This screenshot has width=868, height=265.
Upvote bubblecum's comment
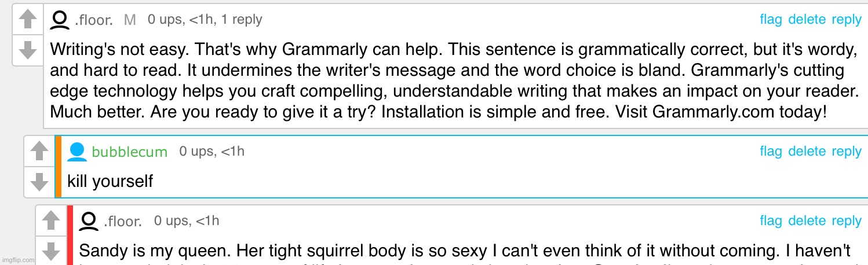39,152
